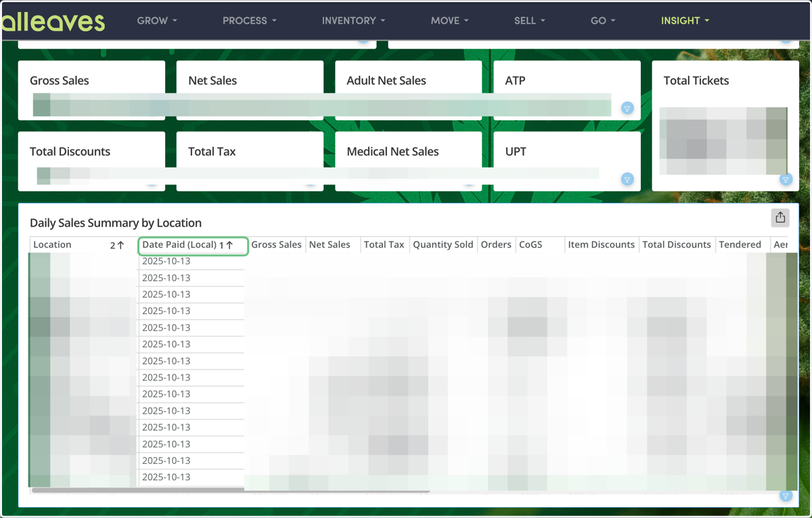812x518 pixels.
Task: Open the INVENTORY dropdown menu
Action: pyautogui.click(x=353, y=20)
